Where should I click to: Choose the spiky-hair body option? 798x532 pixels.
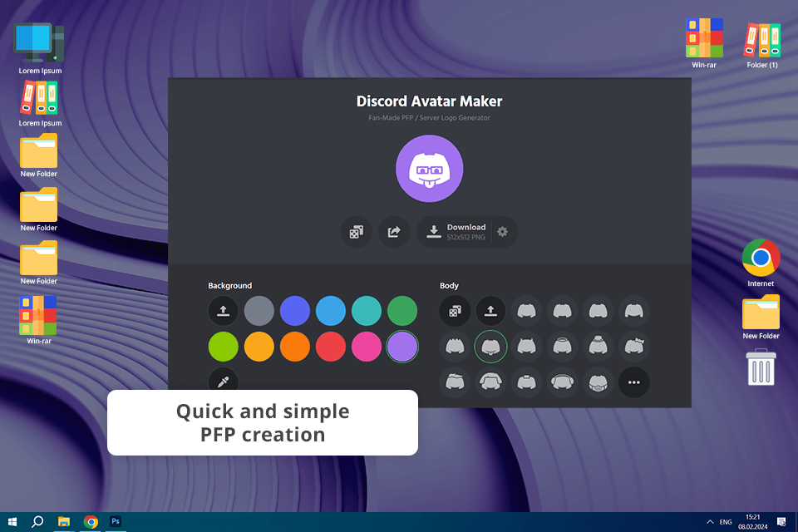tap(455, 346)
